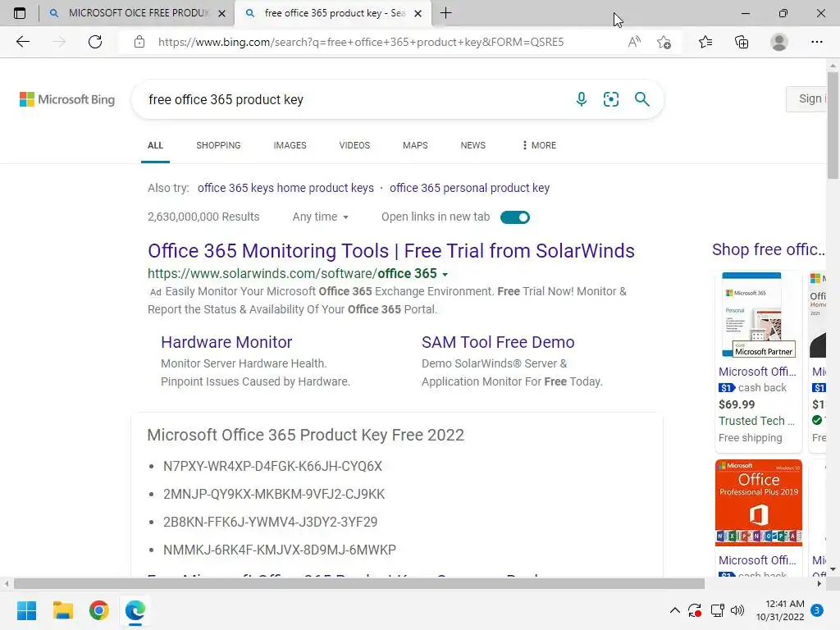840x630 pixels.
Task: Click the Read aloud icon
Action: pyautogui.click(x=634, y=42)
